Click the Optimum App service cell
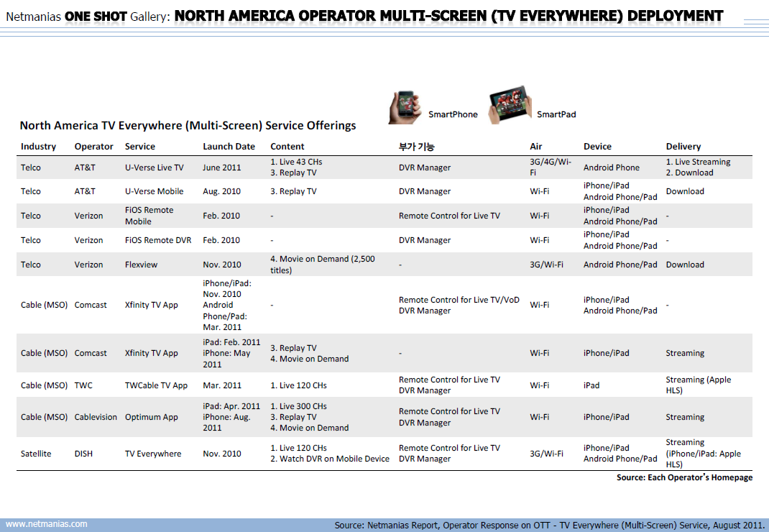Screen dimensions: 769x532 (x=151, y=417)
